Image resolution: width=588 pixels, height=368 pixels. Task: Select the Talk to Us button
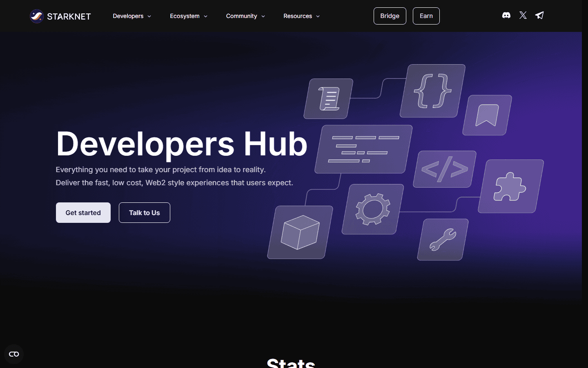click(145, 213)
